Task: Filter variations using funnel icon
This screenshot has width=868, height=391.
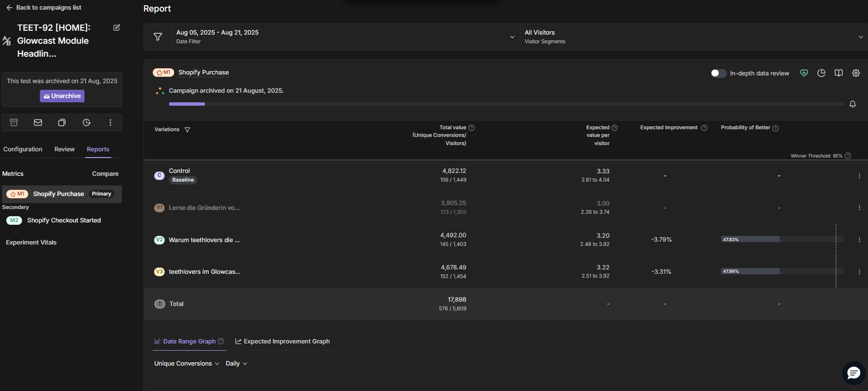Action: click(187, 130)
